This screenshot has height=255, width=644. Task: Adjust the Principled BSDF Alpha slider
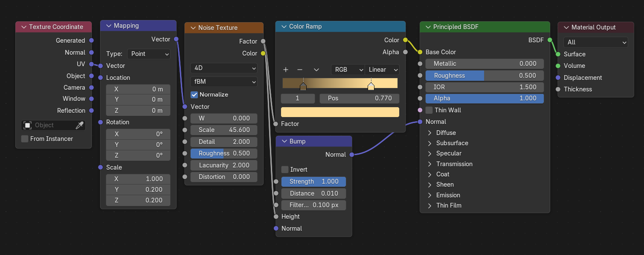pyautogui.click(x=484, y=98)
